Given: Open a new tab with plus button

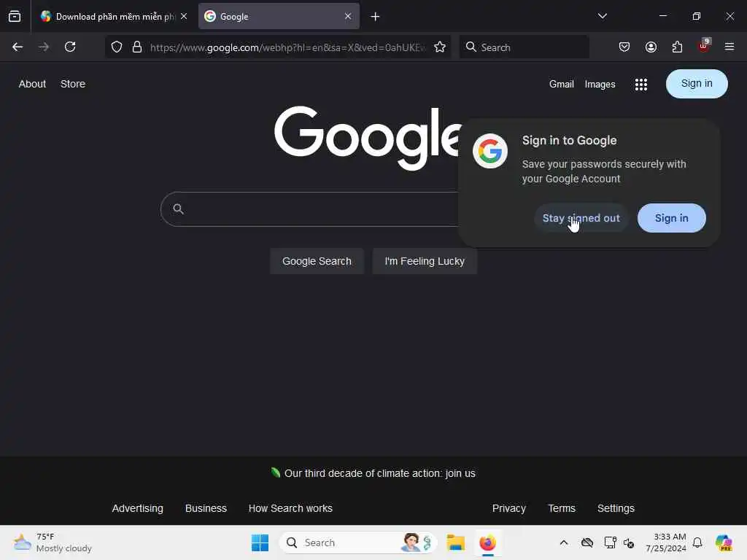Looking at the screenshot, I should [x=376, y=17].
